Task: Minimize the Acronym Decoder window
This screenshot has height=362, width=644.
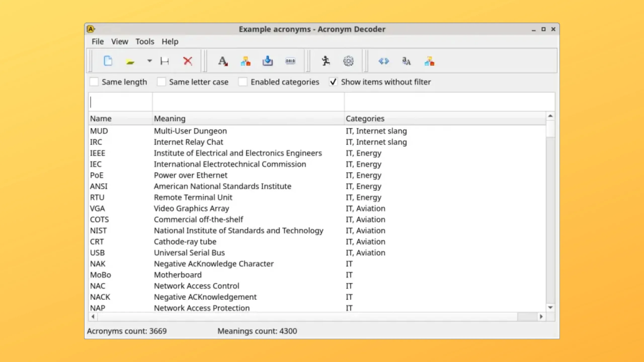Action: 534,30
